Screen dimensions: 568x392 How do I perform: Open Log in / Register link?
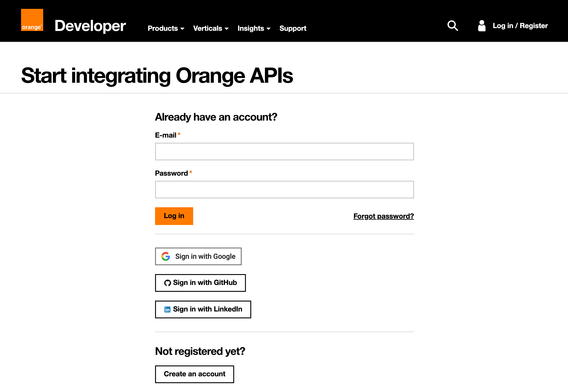[x=520, y=25]
